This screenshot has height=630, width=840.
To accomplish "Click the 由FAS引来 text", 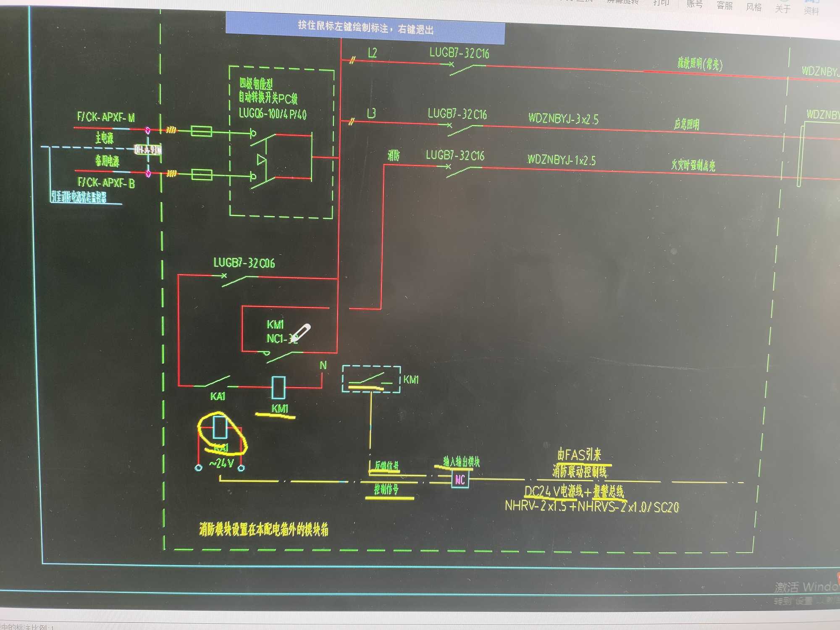I will pos(579,454).
